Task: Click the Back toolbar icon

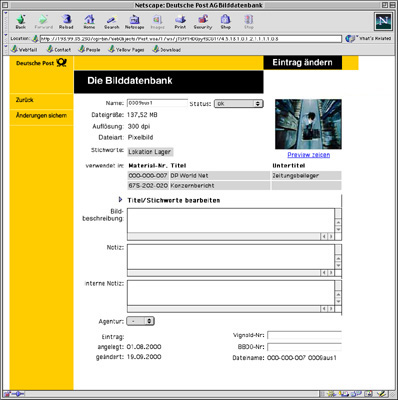Action: point(21,22)
